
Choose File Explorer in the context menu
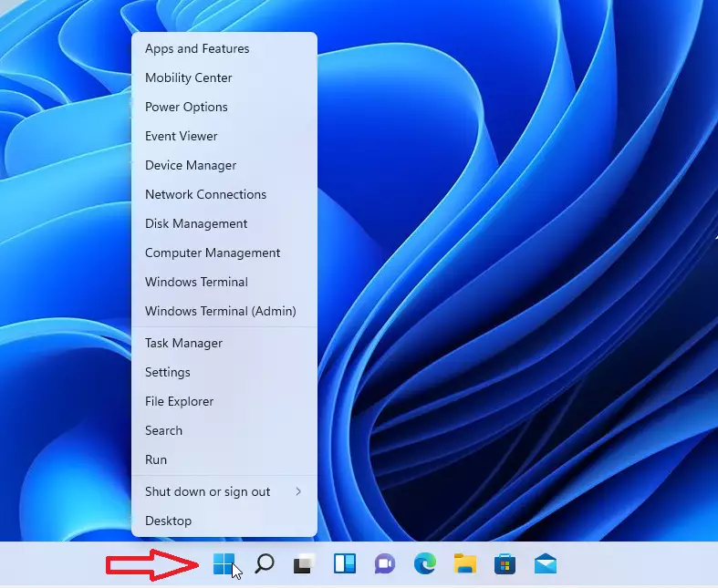pyautogui.click(x=224, y=402)
